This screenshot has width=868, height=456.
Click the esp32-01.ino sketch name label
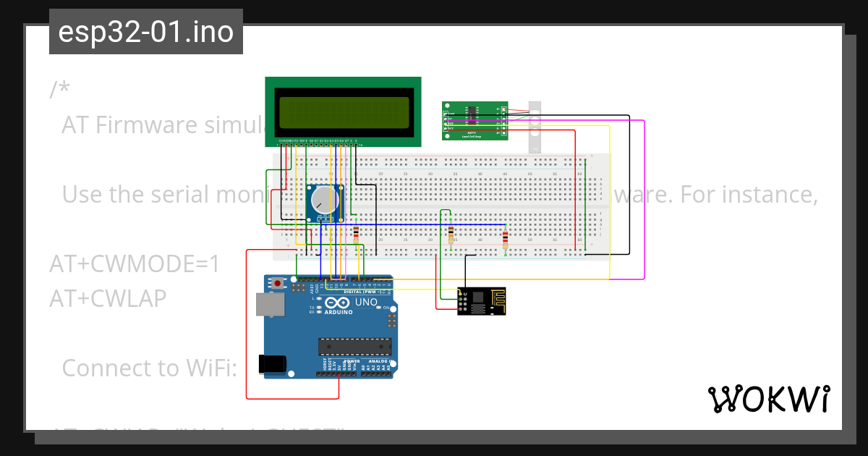pyautogui.click(x=145, y=31)
